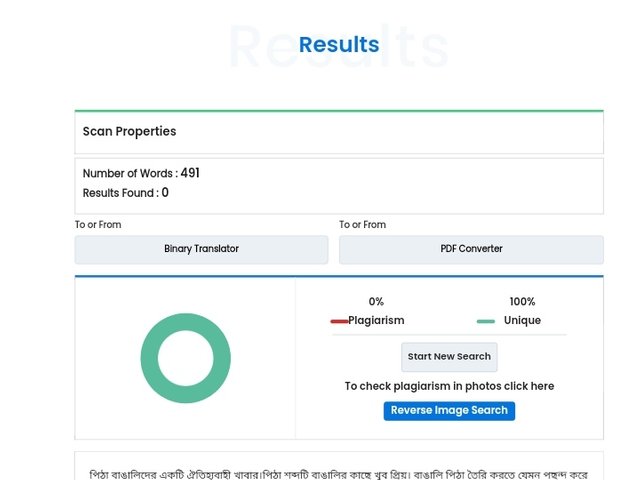
Task: Click the 100% unique value
Action: (522, 302)
